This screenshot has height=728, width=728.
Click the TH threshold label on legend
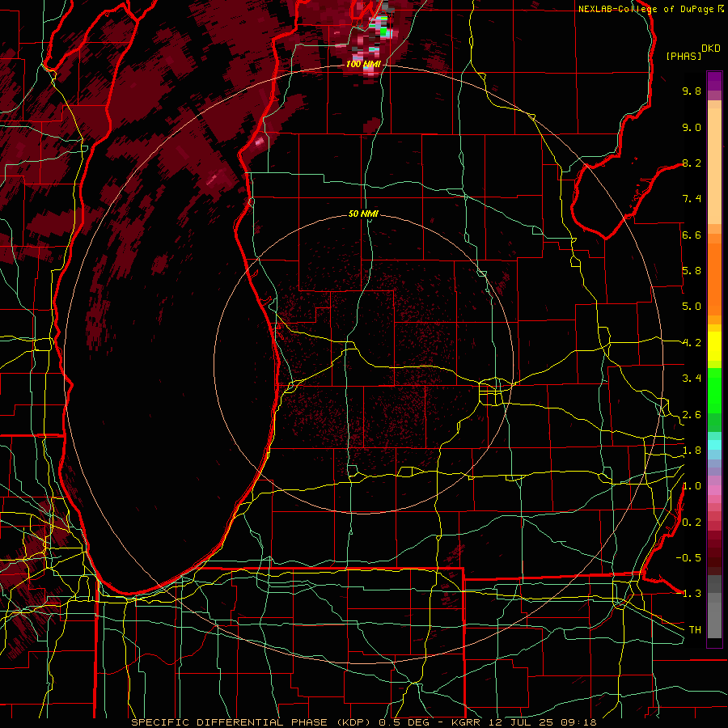click(x=695, y=630)
